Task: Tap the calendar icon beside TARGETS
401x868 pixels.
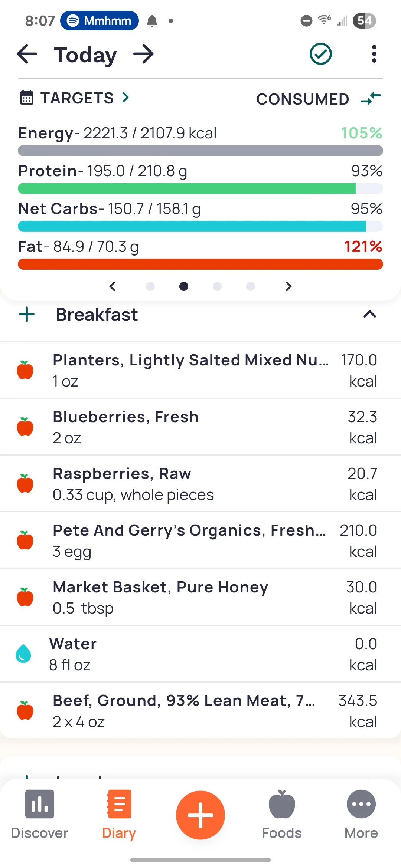Action: pyautogui.click(x=26, y=98)
